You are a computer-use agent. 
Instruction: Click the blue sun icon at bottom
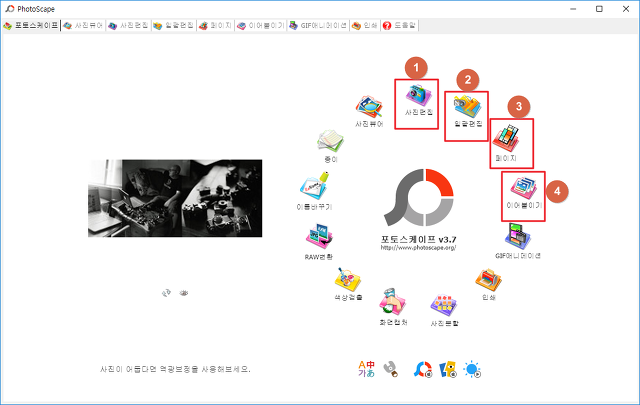pyautogui.click(x=472, y=369)
